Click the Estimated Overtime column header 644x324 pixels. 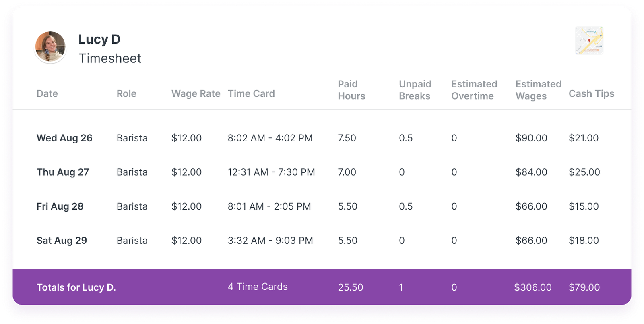coord(474,90)
